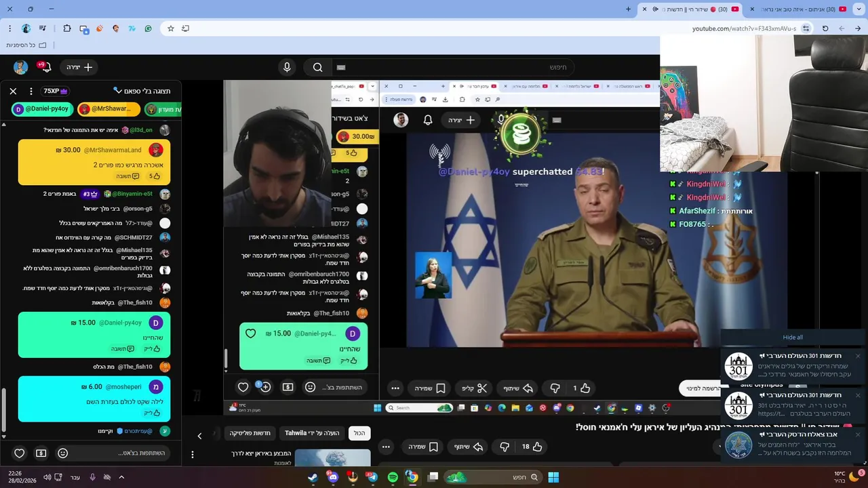Open chat options three-dot menu
The image size is (868, 488).
(31, 91)
